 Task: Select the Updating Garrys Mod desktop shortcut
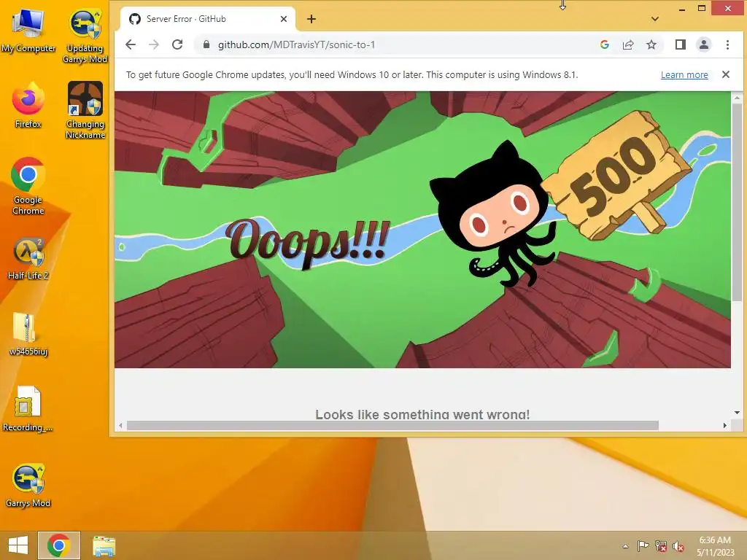pyautogui.click(x=85, y=36)
